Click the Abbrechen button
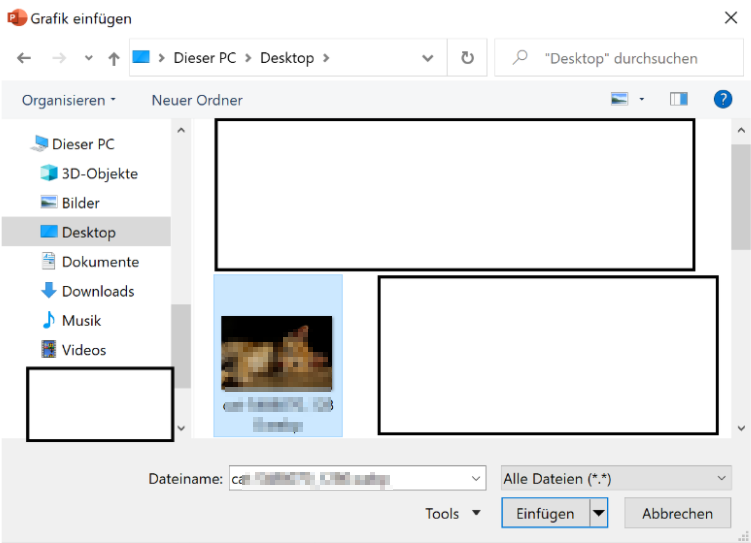This screenshot has width=751, height=543. click(677, 513)
